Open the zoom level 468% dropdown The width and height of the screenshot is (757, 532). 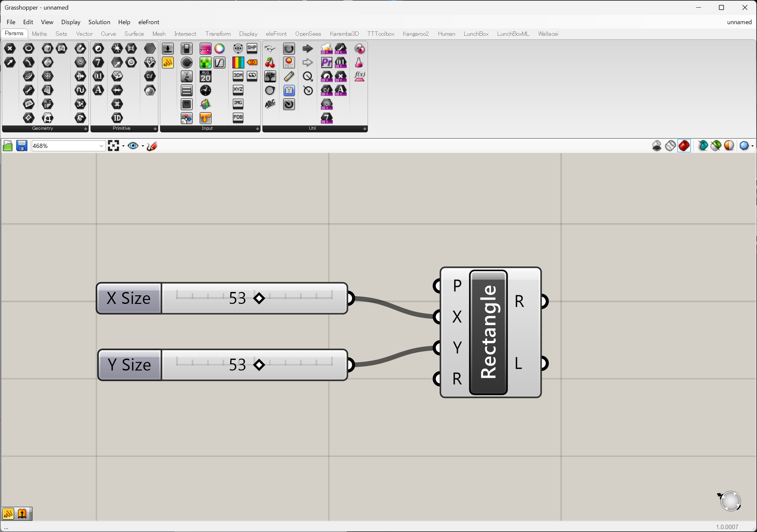pos(101,146)
